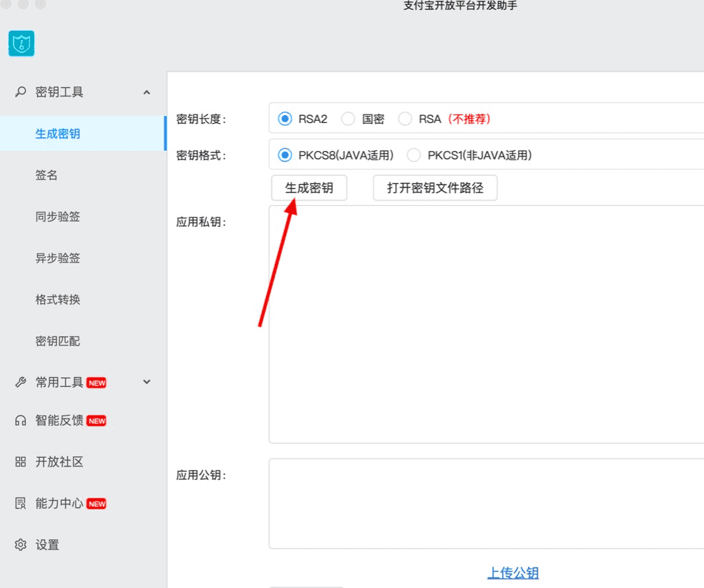Viewport: 704px width, 588px height.
Task: Follow the 上传公钥 link
Action: point(513,573)
